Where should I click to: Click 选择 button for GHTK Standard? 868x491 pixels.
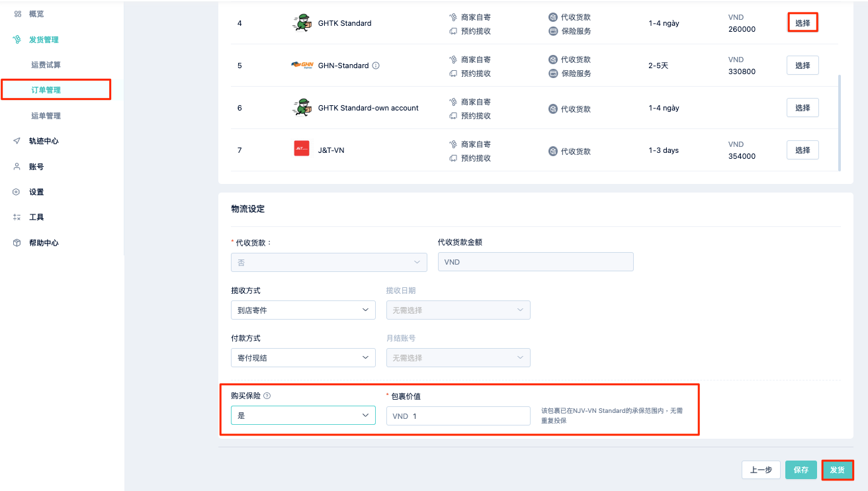(803, 23)
